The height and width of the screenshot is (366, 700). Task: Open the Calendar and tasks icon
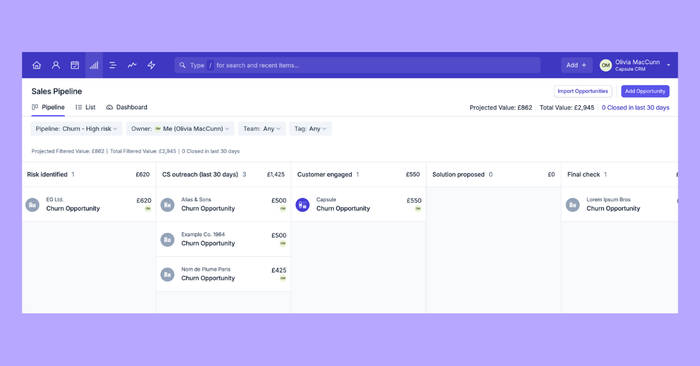click(75, 65)
